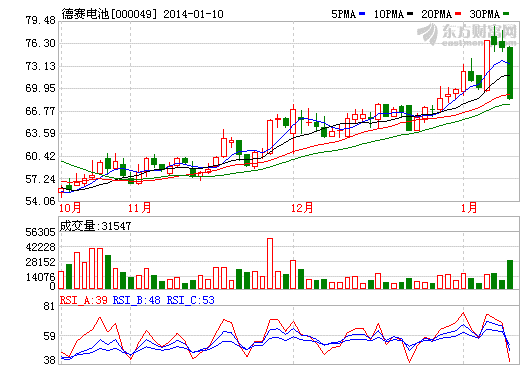This screenshot has width=520, height=365.
Task: Click the 59 RSI axis label
Action: click(x=49, y=336)
